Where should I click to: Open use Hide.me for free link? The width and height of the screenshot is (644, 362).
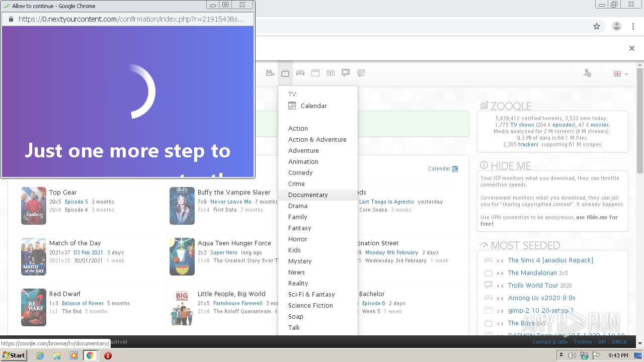click(x=549, y=221)
